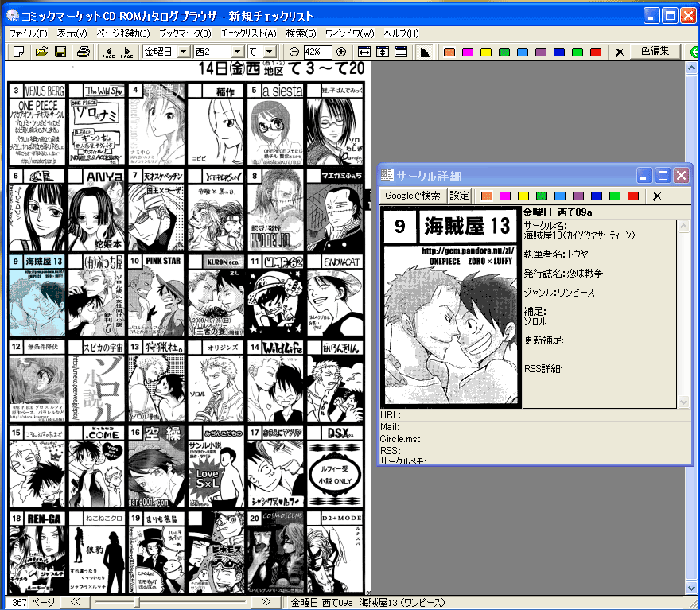Pick the light blue swatch in main toolbar
The width and height of the screenshot is (700, 610).
pos(523,52)
